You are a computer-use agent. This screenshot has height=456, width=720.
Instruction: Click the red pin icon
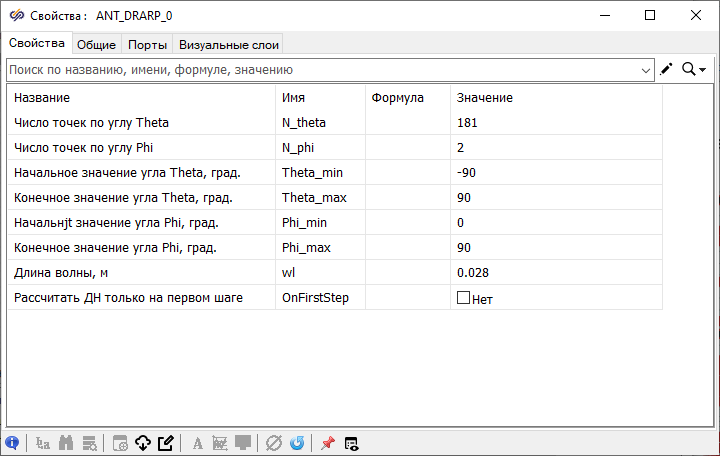(x=327, y=443)
